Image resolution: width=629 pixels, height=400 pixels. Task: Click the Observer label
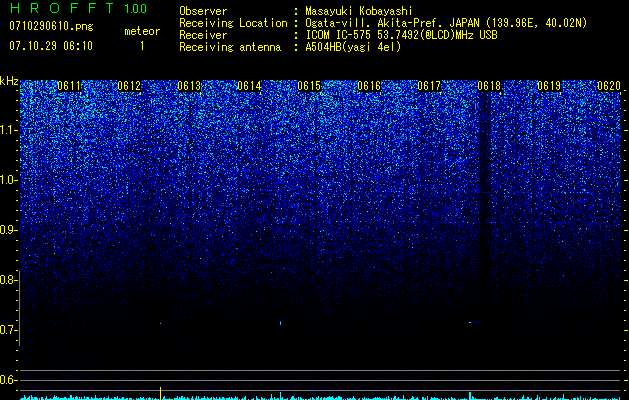(203, 11)
